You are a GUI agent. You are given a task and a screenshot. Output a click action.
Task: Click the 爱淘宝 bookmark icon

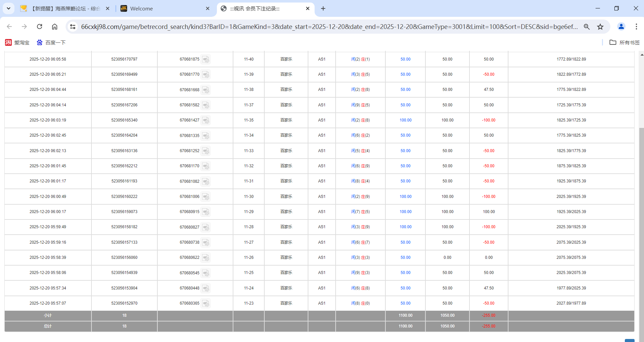point(8,42)
